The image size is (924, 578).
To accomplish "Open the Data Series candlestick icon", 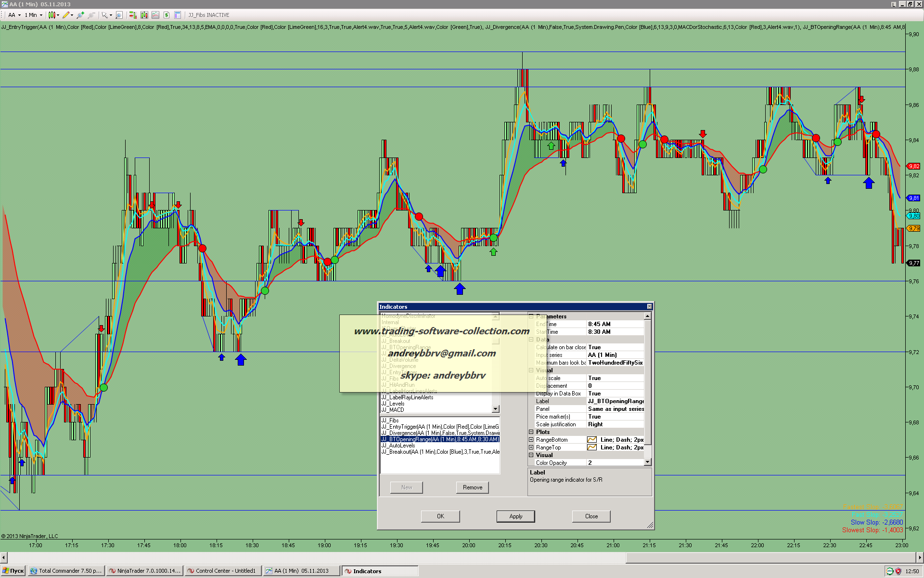I will point(144,15).
